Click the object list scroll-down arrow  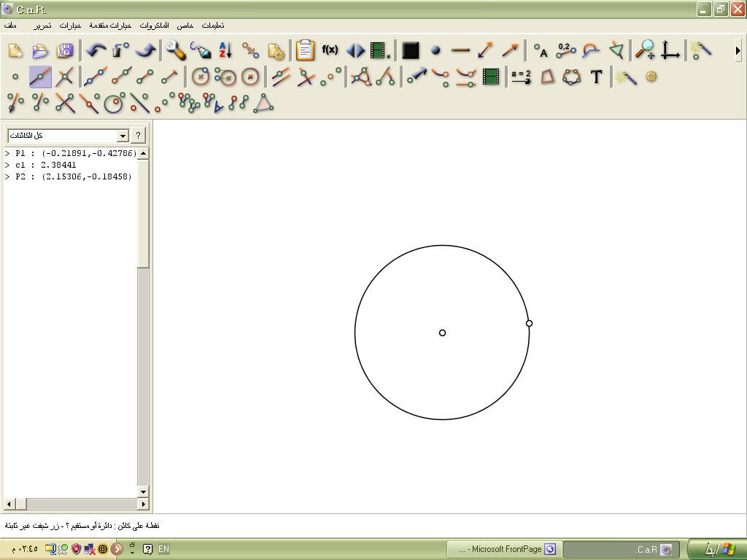tap(143, 491)
